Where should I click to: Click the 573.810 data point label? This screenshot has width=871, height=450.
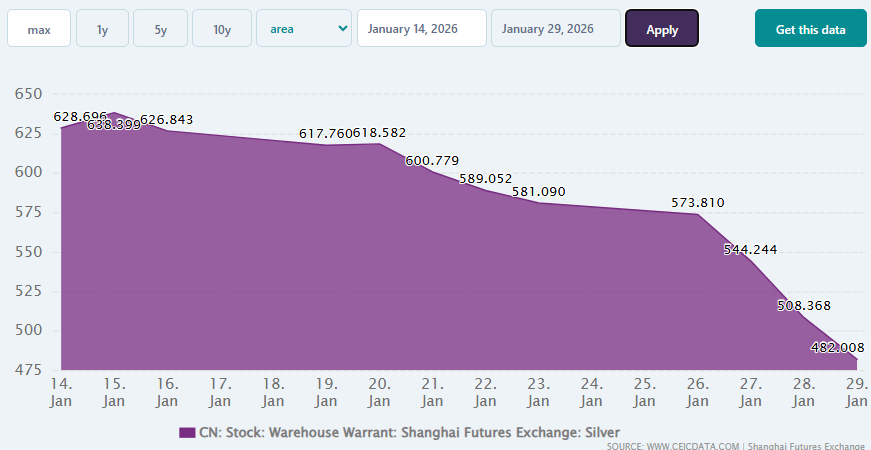pyautogui.click(x=697, y=203)
